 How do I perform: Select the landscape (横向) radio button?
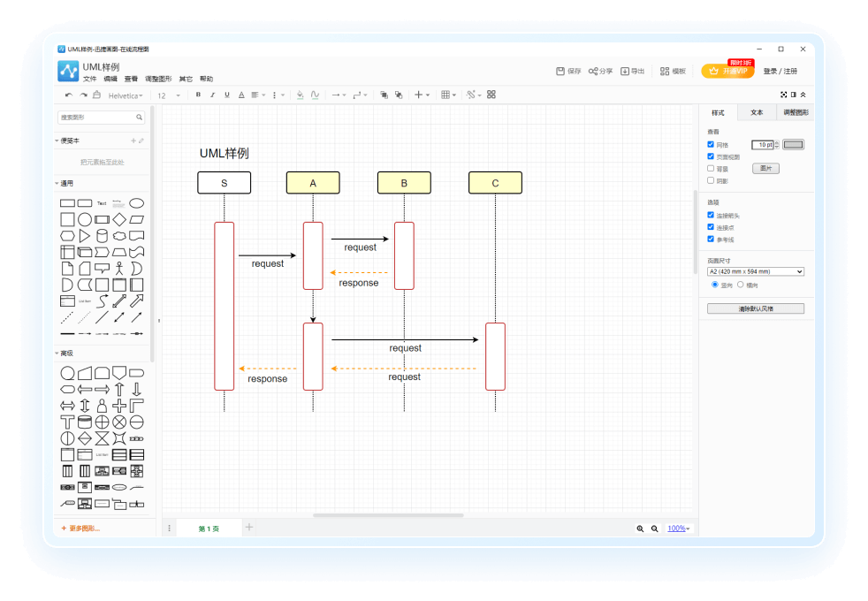[x=741, y=285]
